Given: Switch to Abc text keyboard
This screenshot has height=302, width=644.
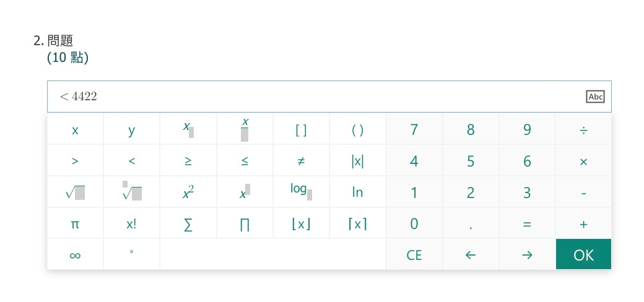Looking at the screenshot, I should click(x=594, y=97).
